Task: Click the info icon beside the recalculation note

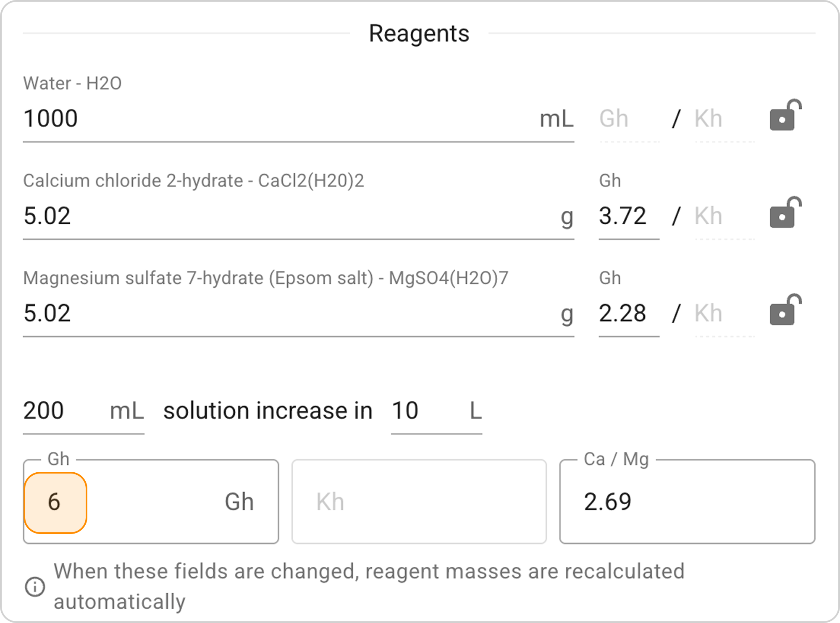Action: click(35, 586)
